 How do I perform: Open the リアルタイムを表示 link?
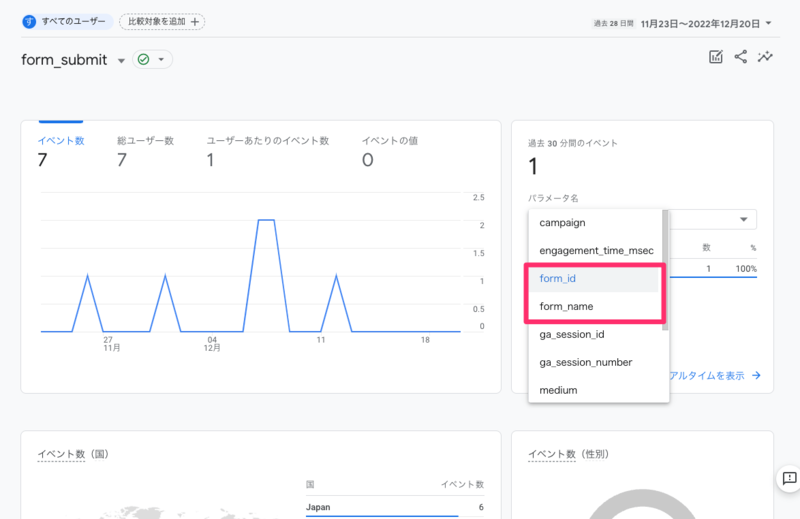707,376
